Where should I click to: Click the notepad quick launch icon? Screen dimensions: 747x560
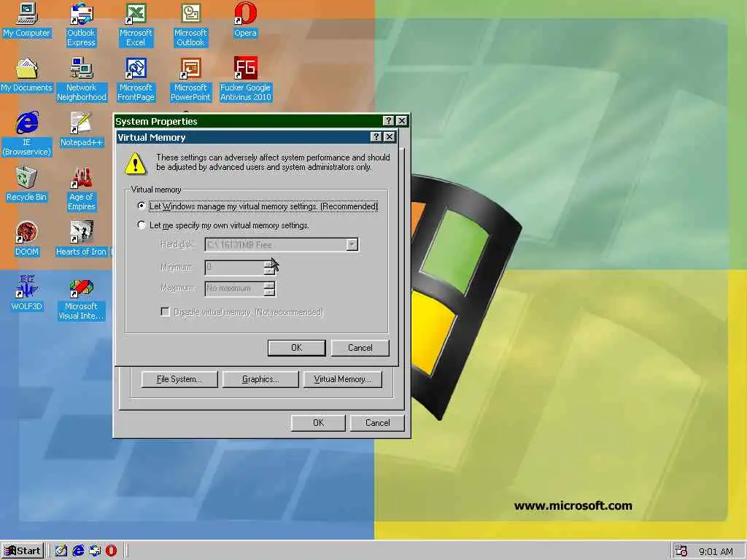[x=61, y=551]
